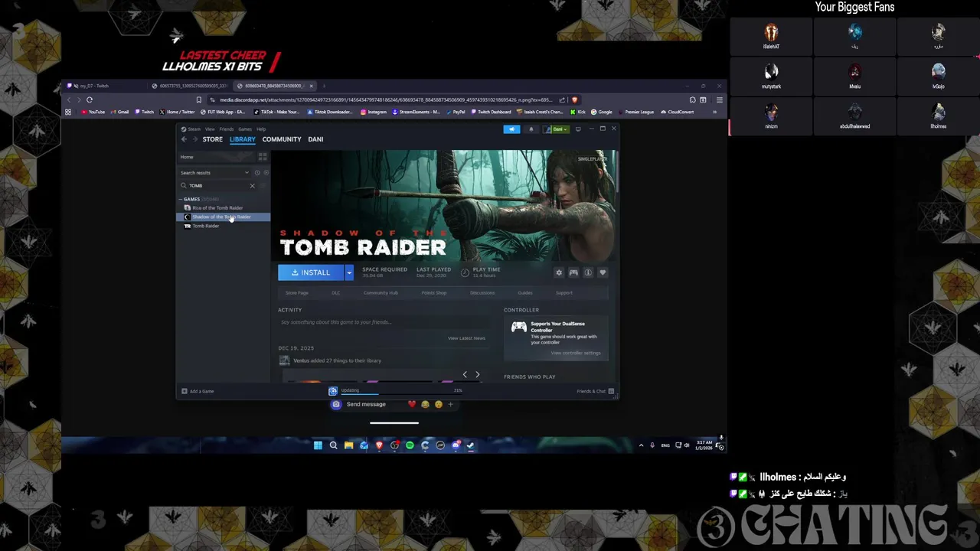This screenshot has height=551, width=980.
Task: Open the DANI profile tab
Action: tap(315, 139)
